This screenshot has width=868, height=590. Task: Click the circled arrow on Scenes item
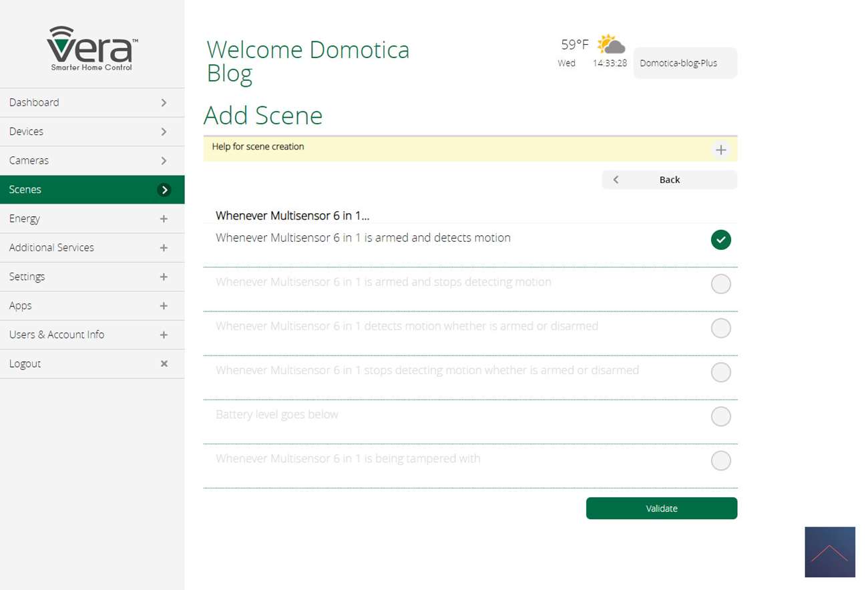tap(164, 190)
